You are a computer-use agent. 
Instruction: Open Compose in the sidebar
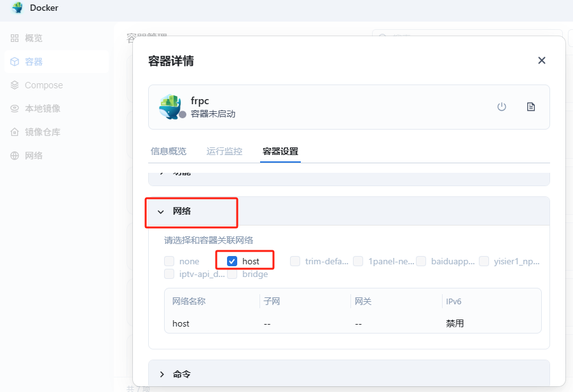43,85
